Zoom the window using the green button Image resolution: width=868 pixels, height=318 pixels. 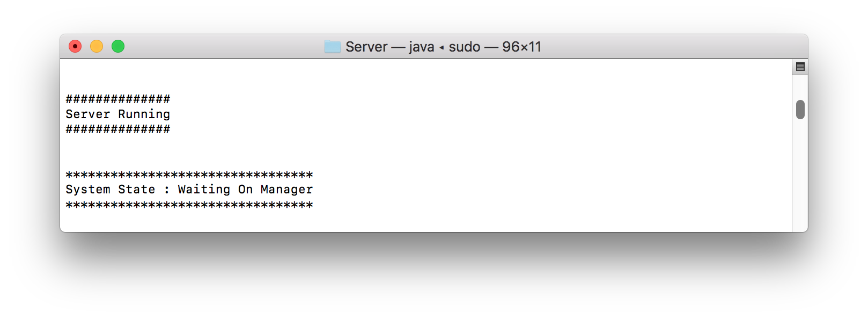tap(118, 47)
